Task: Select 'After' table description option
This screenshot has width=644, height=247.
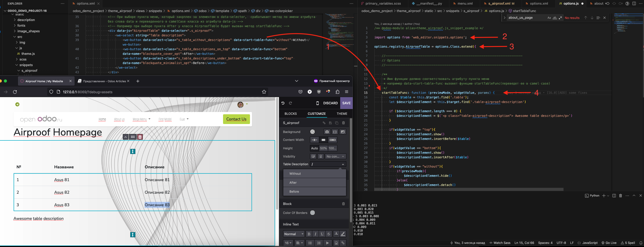Action: point(315,183)
